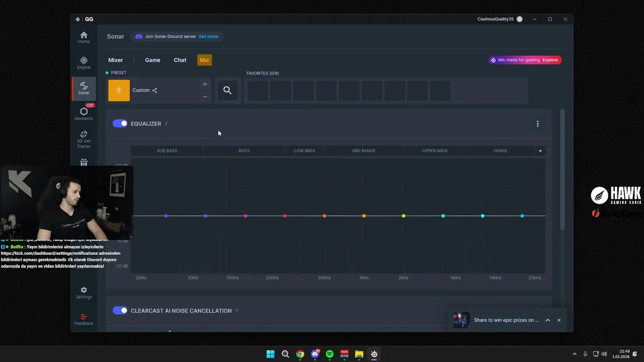
Task: Open Windows taskbar search
Action: (x=285, y=354)
